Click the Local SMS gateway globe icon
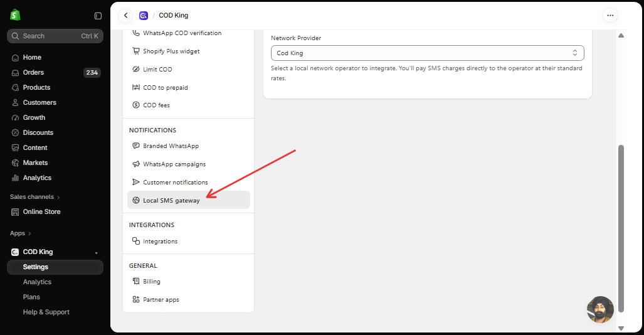644x335 pixels. tap(136, 200)
